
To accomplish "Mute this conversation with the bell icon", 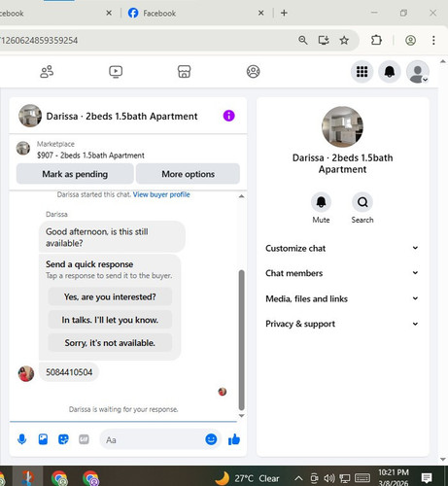I will tap(321, 202).
